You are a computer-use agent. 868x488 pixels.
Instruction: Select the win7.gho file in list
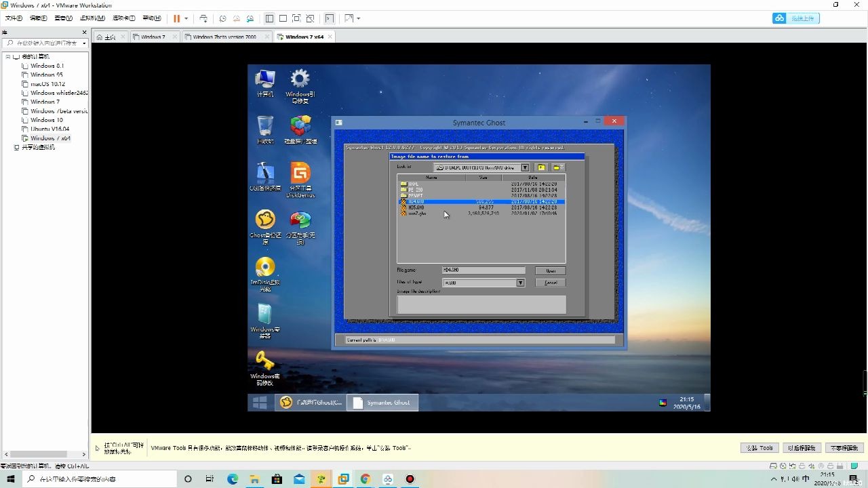(x=481, y=213)
